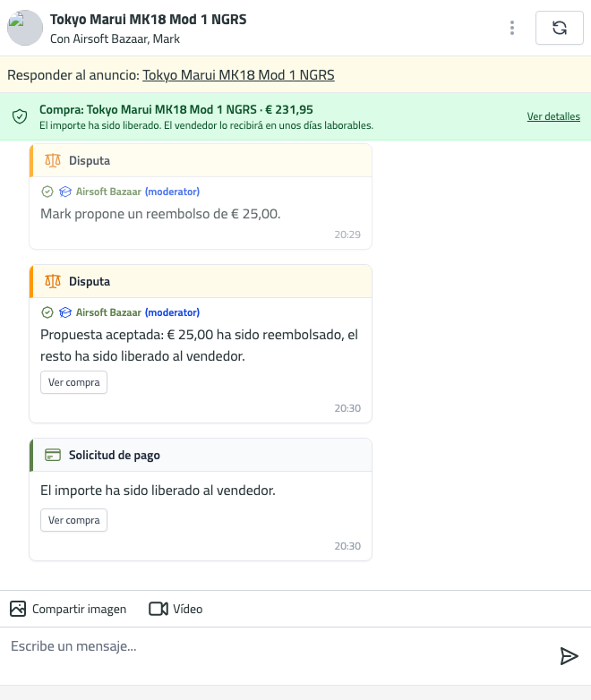This screenshot has width=591, height=700.
Task: Click the send message arrow icon
Action: coord(570,656)
